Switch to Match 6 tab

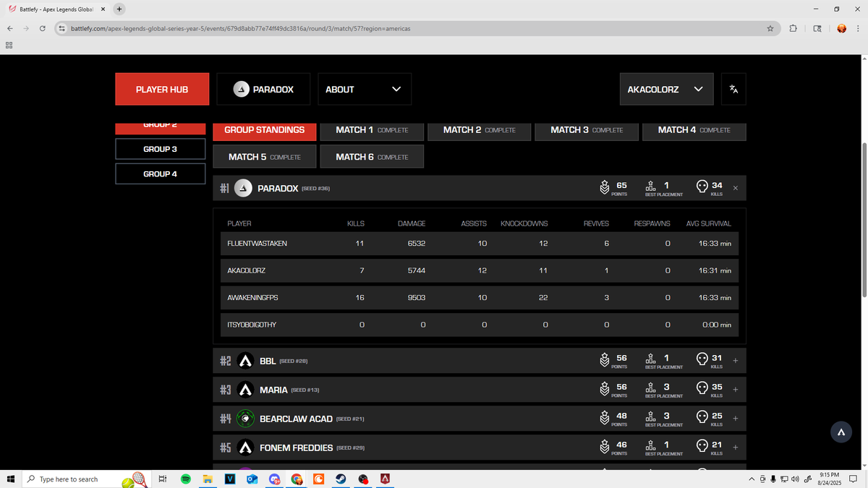tap(372, 157)
